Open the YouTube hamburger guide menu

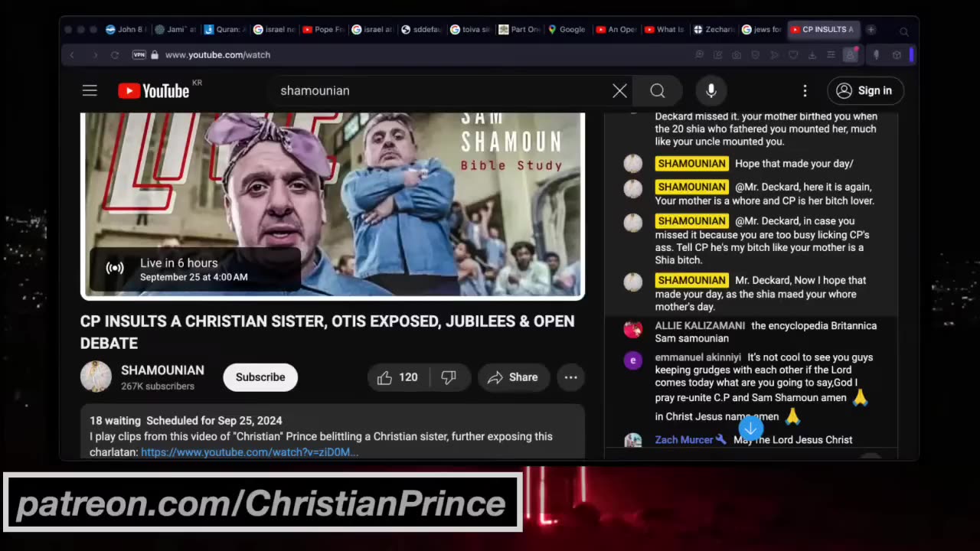(90, 90)
